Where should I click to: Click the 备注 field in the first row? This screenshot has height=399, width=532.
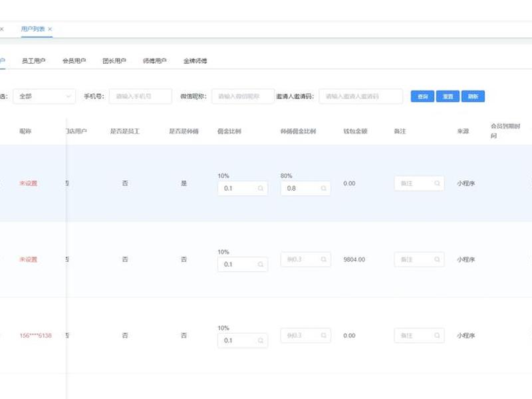(x=419, y=184)
